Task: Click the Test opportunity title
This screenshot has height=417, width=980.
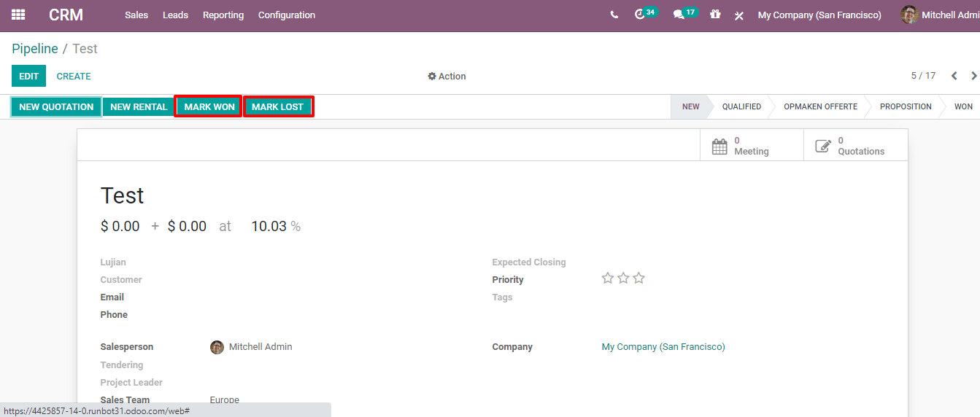Action: point(123,195)
